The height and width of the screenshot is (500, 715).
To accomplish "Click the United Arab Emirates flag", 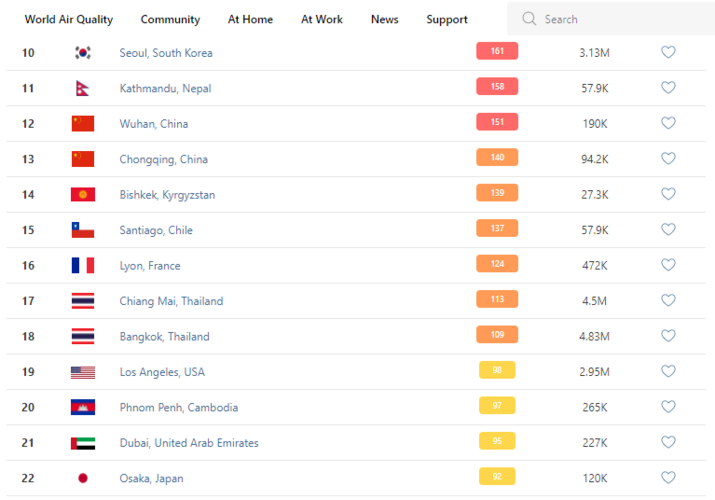I will 83,443.
